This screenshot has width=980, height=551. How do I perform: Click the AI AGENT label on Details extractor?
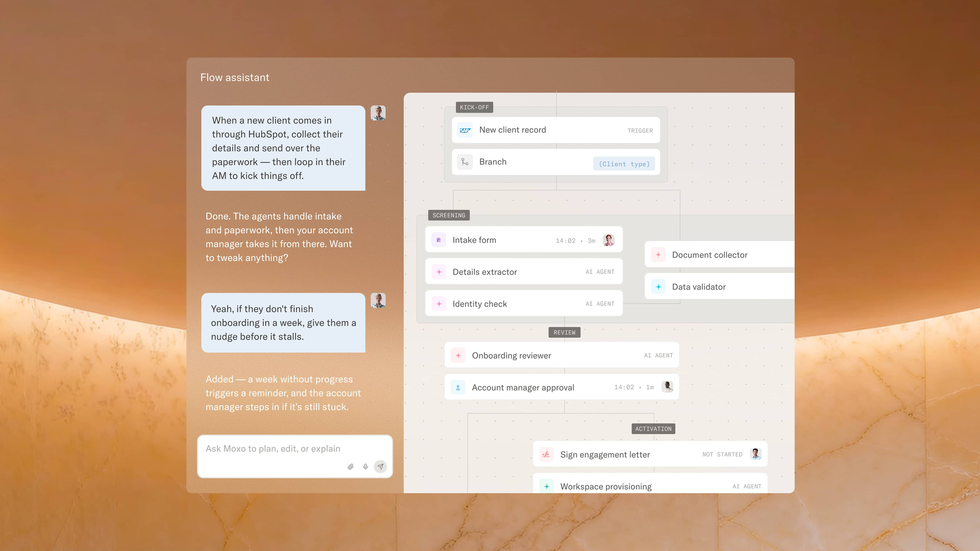tap(600, 272)
